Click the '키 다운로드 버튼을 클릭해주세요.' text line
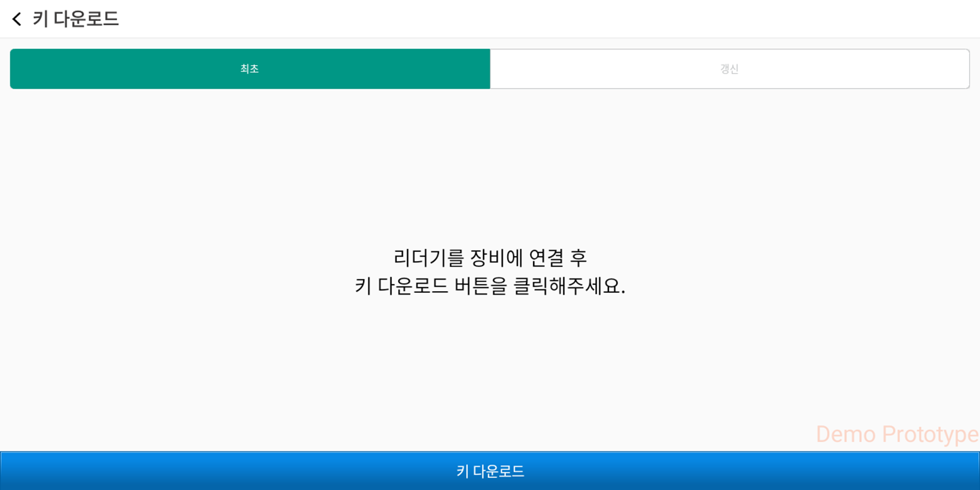 490,286
